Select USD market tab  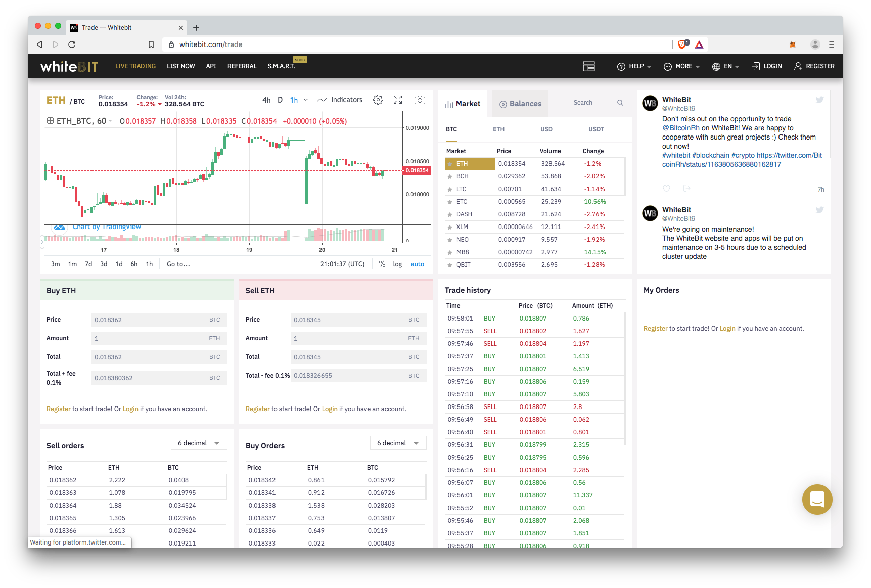pos(546,129)
